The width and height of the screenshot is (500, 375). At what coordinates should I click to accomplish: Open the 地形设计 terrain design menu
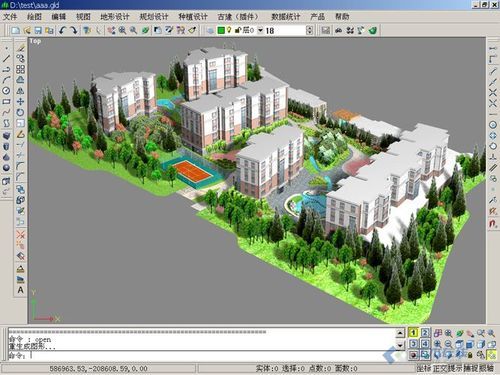click(x=115, y=17)
